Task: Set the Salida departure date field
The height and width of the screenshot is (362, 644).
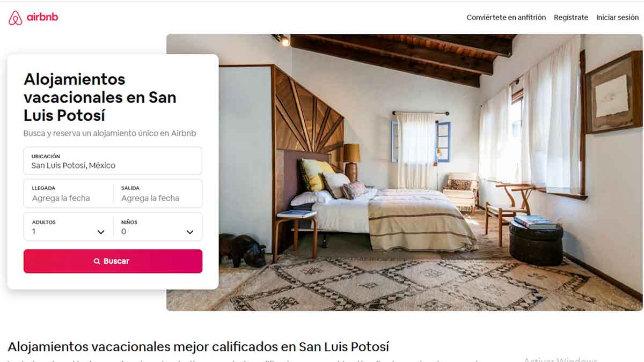Action: click(158, 194)
